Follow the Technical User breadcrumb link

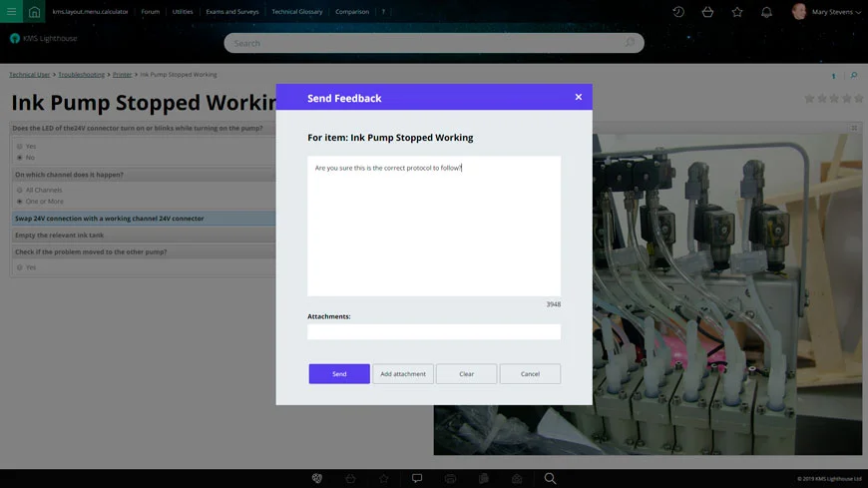29,75
